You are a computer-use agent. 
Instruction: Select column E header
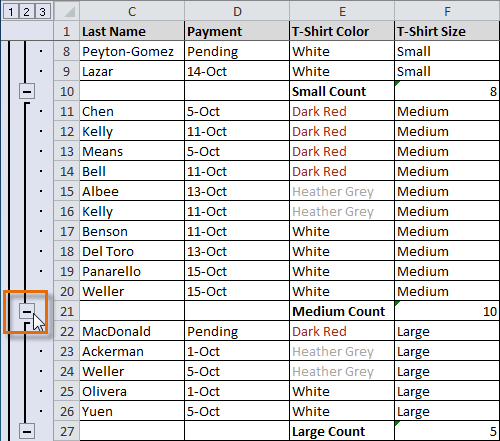[342, 11]
